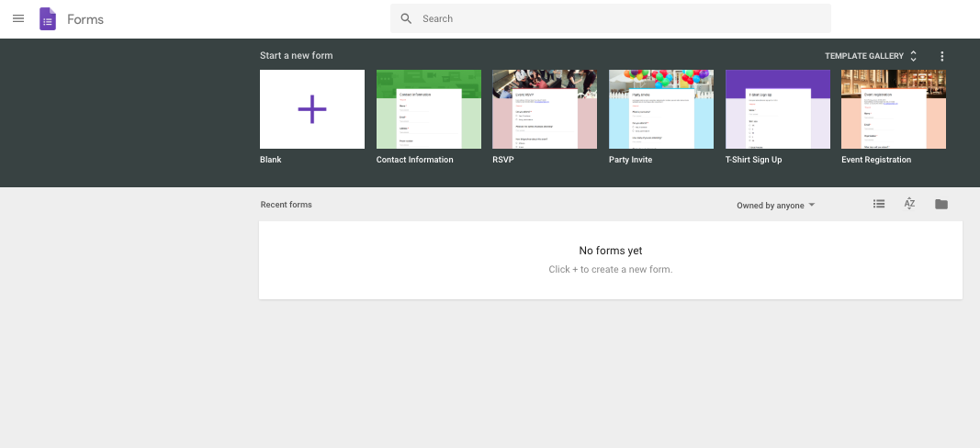Click the Start a new form heading
This screenshot has width=980, height=448.
tap(297, 56)
